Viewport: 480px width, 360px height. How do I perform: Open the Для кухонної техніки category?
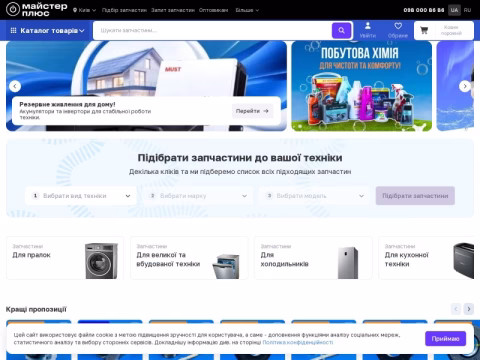point(426,258)
